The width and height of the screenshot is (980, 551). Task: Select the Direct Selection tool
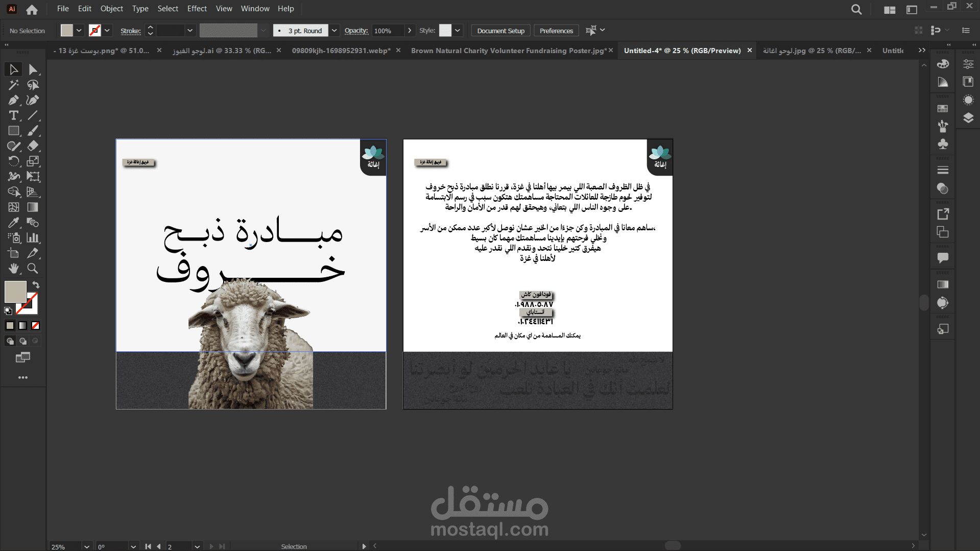coord(33,69)
